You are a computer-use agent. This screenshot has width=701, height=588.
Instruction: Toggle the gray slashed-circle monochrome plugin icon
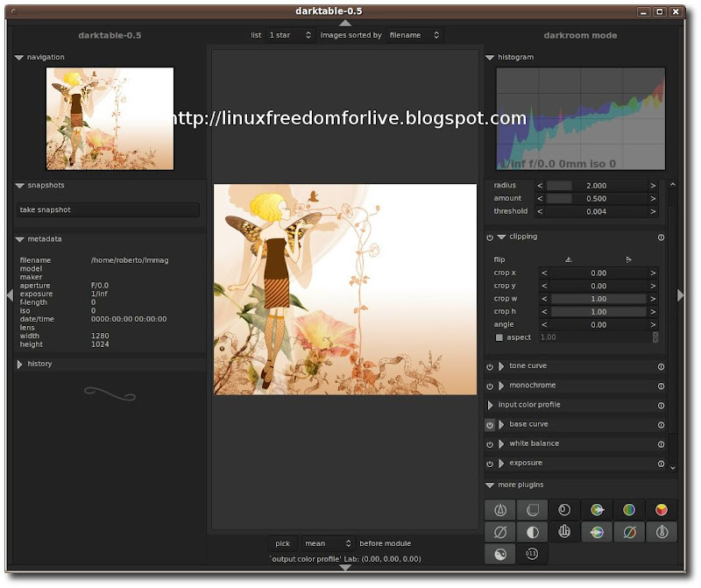coord(499,532)
